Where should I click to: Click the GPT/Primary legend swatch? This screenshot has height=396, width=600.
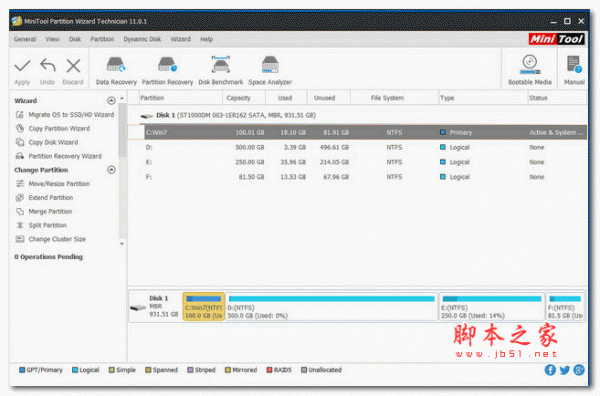coord(22,370)
